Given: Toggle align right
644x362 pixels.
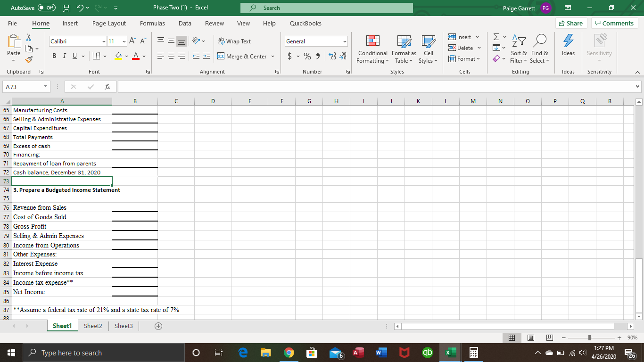Looking at the screenshot, I should click(181, 57).
